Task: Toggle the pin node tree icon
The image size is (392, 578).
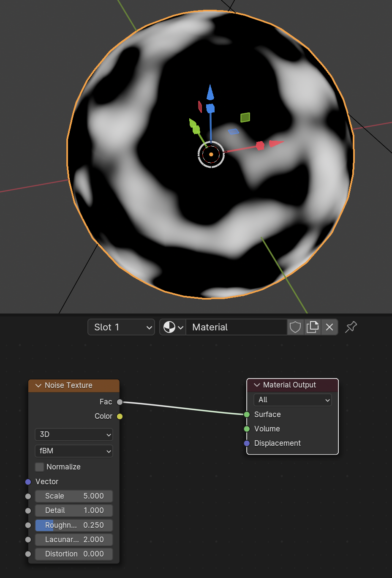Action: coord(351,327)
